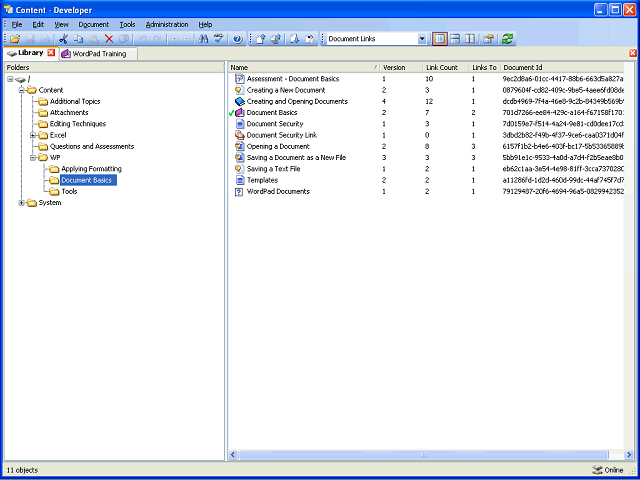The width and height of the screenshot is (640, 480).
Task: Click the Online status indicator
Action: [x=607, y=470]
